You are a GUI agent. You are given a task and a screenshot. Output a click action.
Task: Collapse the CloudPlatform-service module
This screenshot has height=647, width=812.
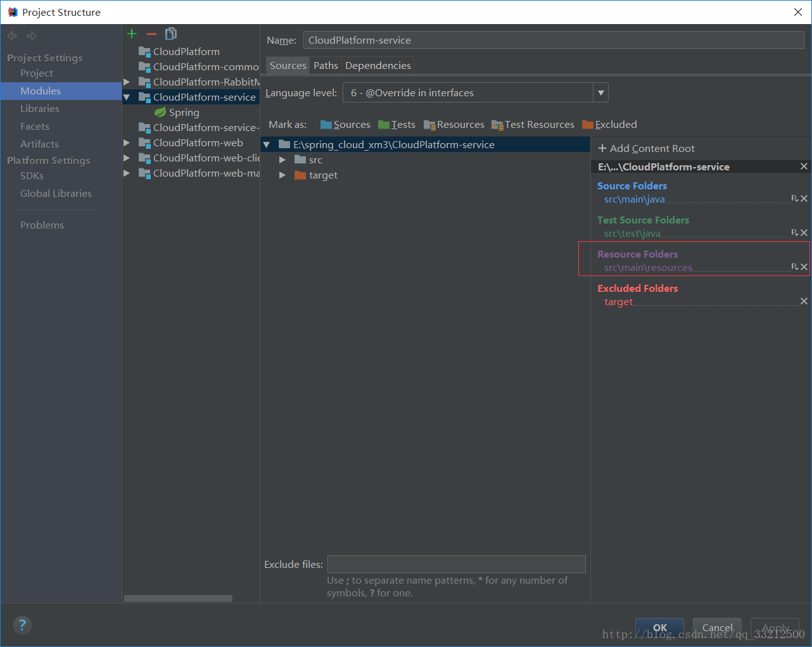point(127,97)
